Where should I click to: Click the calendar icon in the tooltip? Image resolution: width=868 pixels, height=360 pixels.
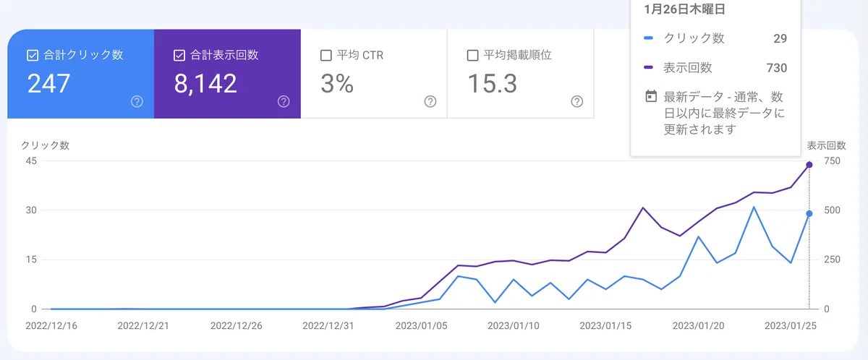[x=650, y=96]
